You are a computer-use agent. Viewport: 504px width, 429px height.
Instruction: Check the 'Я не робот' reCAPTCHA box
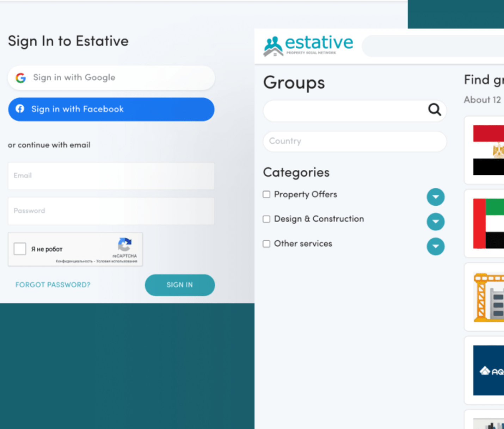20,249
